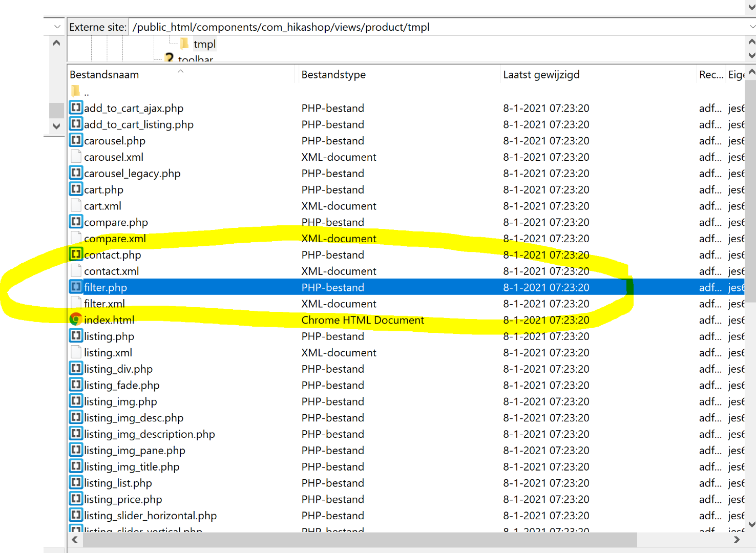Click the Rec... column header

[711, 75]
